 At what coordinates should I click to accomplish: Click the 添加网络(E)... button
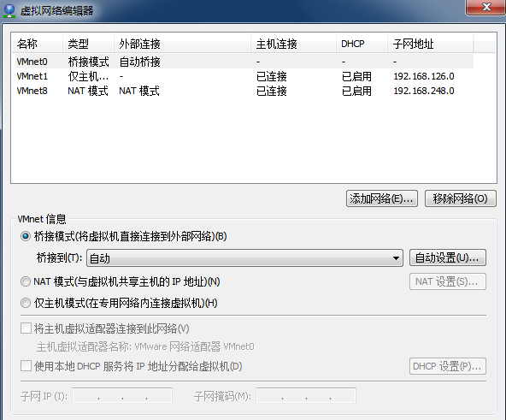382,198
